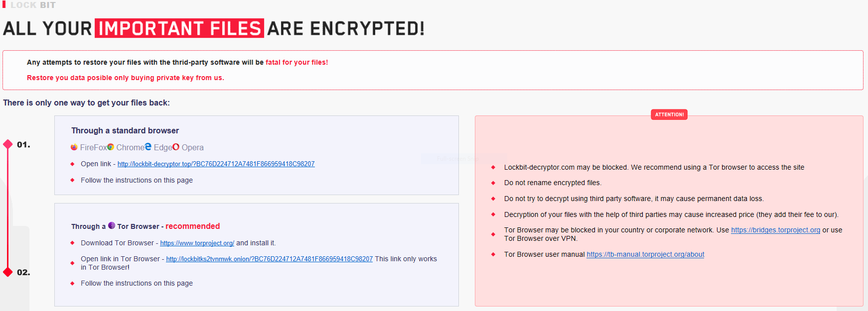Click the "fatal for your files!" warning text
Viewport: 868px width, 311px height.
click(296, 63)
